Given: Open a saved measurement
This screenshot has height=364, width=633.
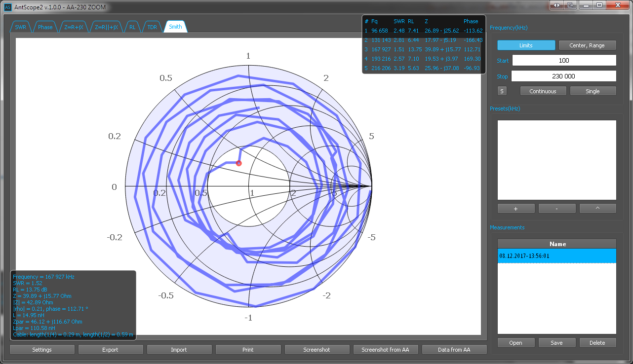Looking at the screenshot, I should 516,343.
